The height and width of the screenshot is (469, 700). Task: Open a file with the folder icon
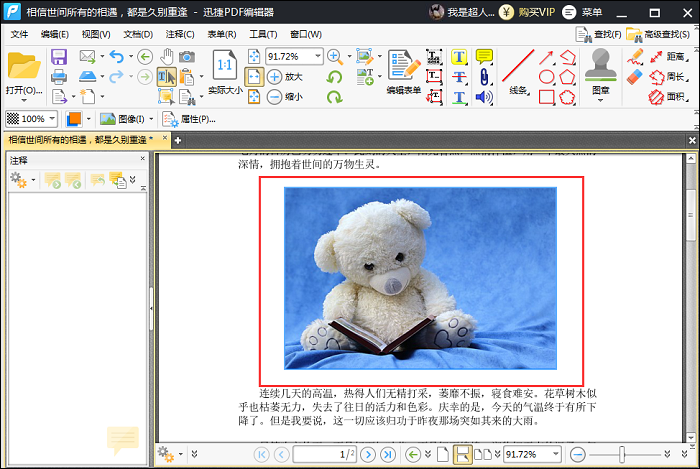click(24, 66)
